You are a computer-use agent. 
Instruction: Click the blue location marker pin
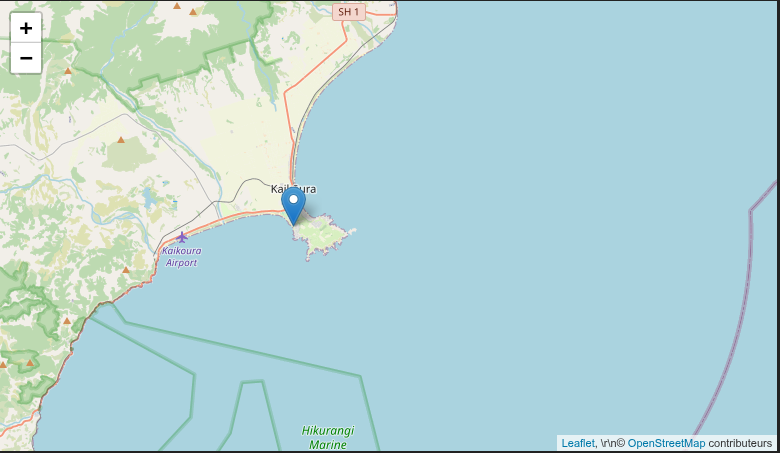(293, 206)
